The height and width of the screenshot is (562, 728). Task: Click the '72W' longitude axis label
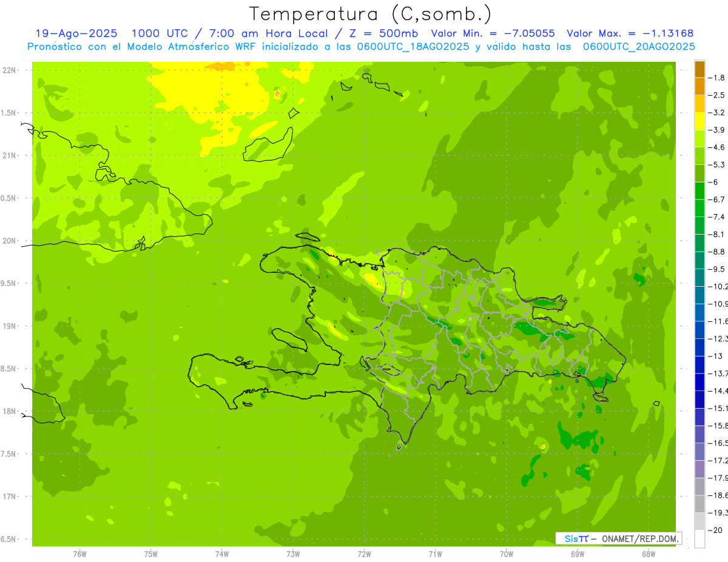pos(364,554)
